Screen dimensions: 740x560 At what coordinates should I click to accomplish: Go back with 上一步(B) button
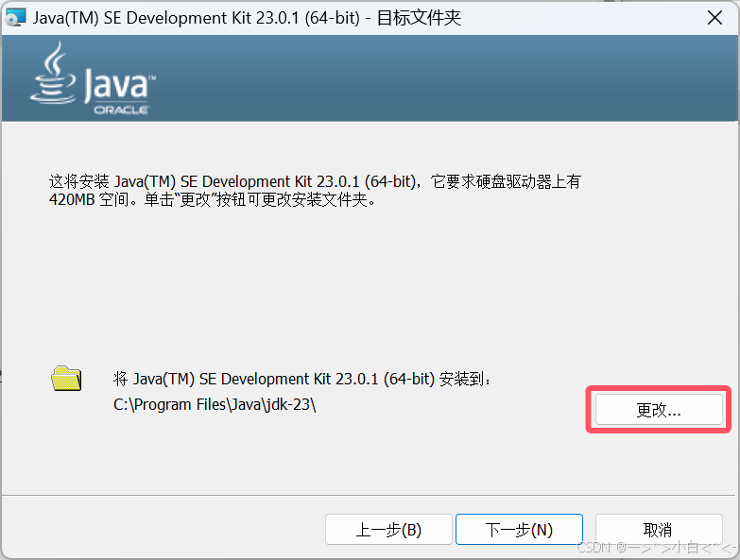[388, 530]
